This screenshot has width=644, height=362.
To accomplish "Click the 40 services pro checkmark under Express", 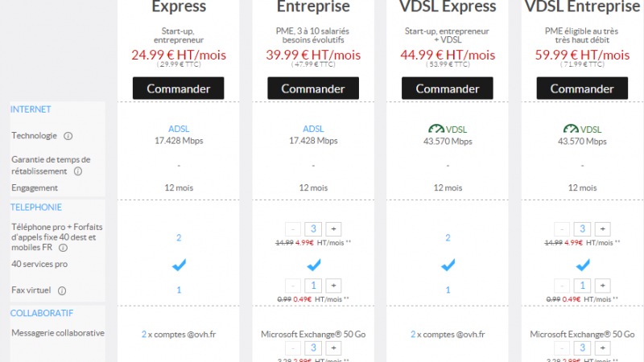I will point(178,264).
